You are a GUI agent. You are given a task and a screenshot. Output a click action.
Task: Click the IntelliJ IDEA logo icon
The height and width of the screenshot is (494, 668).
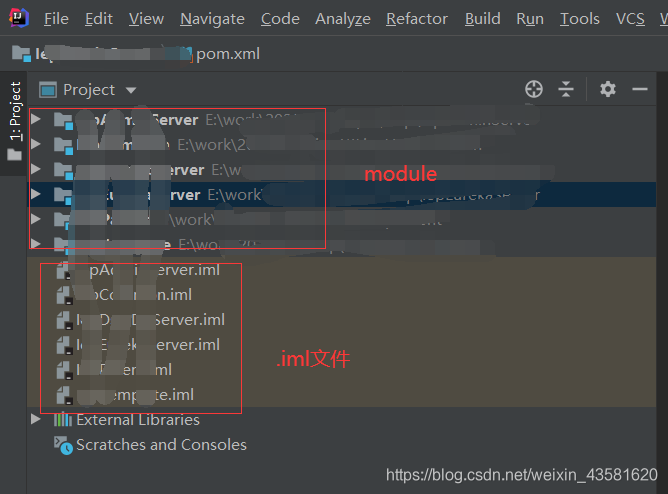pos(19,18)
